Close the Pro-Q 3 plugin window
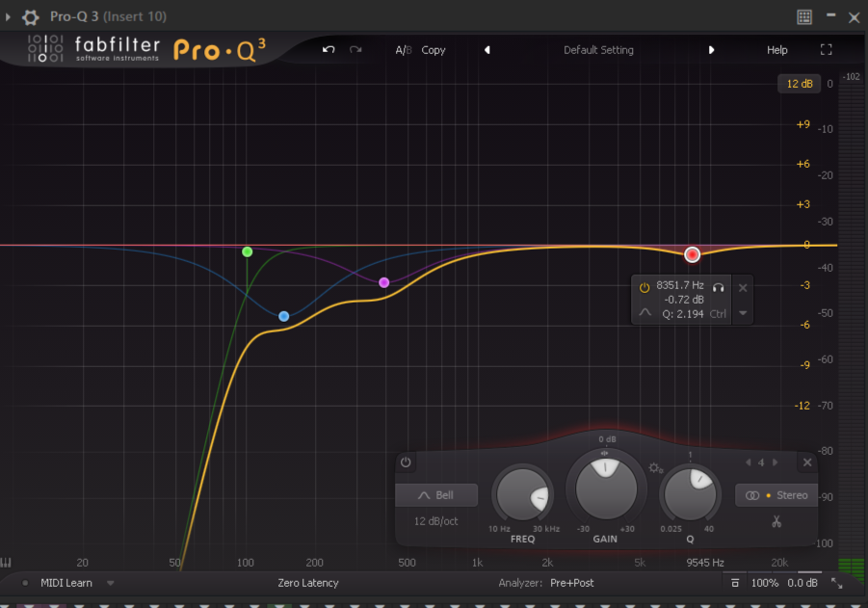This screenshot has width=868, height=608. (x=855, y=17)
